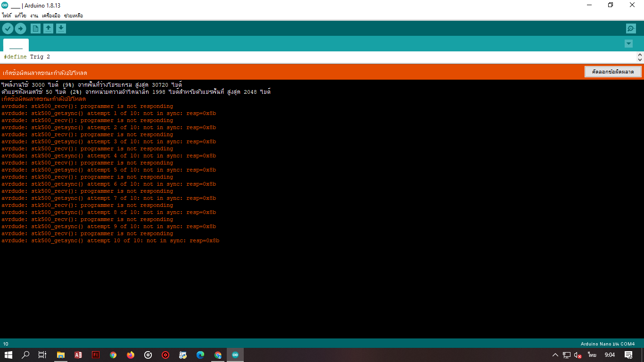Open the ช่วยเหลือ (Help) menu

click(x=73, y=16)
